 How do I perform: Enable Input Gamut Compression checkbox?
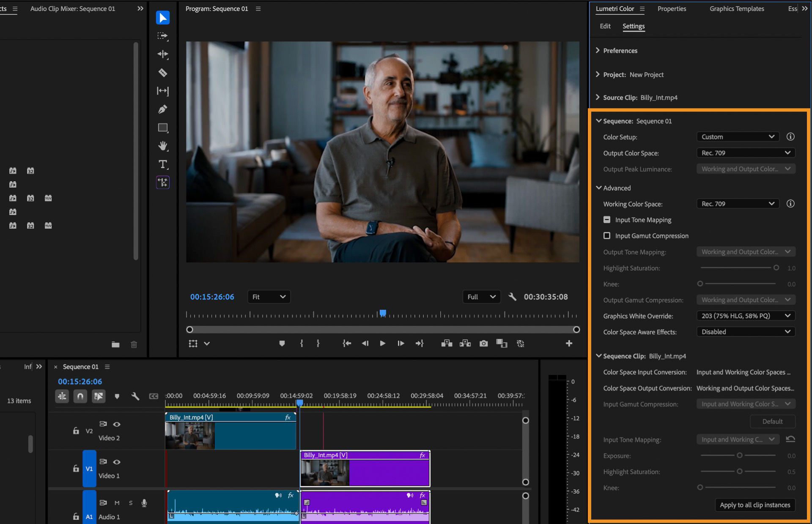pyautogui.click(x=607, y=236)
